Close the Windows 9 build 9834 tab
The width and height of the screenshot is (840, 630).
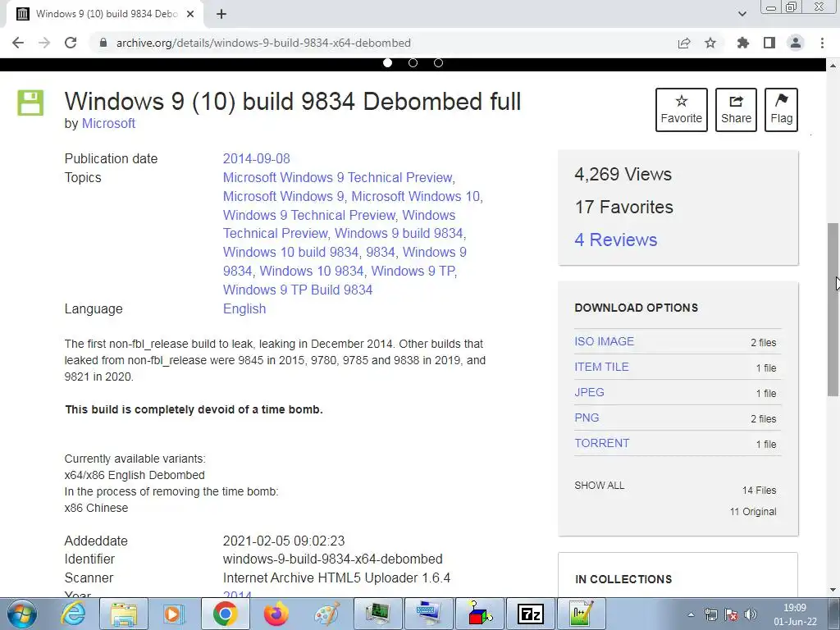190,14
